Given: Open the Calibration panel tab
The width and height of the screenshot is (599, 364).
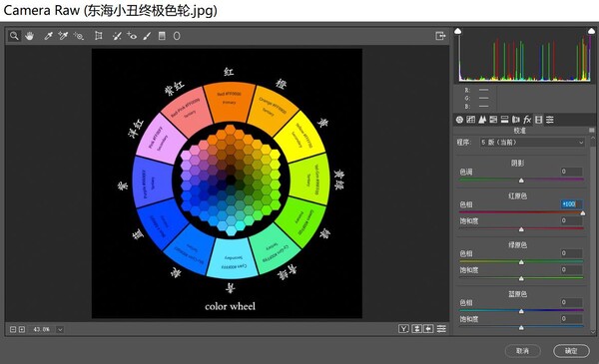Looking at the screenshot, I should tap(539, 120).
